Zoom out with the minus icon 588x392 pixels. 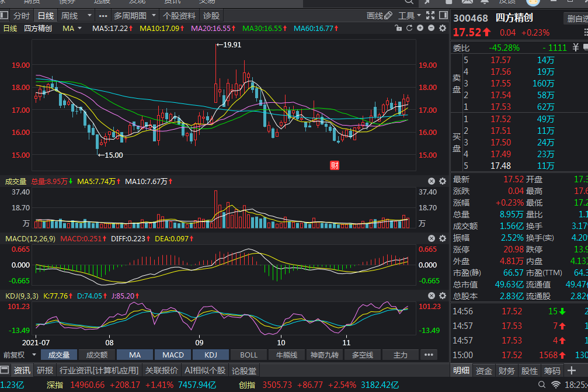(431, 28)
